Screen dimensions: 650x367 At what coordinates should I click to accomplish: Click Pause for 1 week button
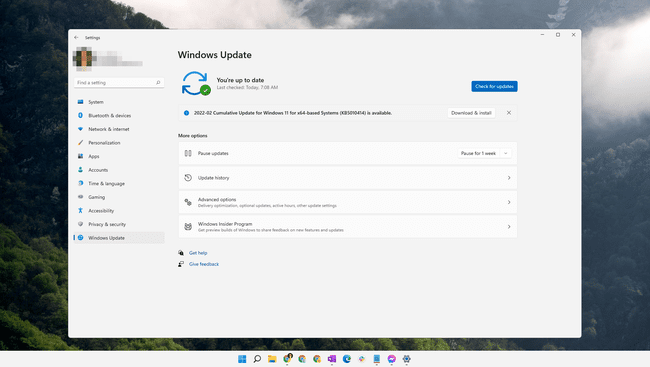[x=478, y=153]
